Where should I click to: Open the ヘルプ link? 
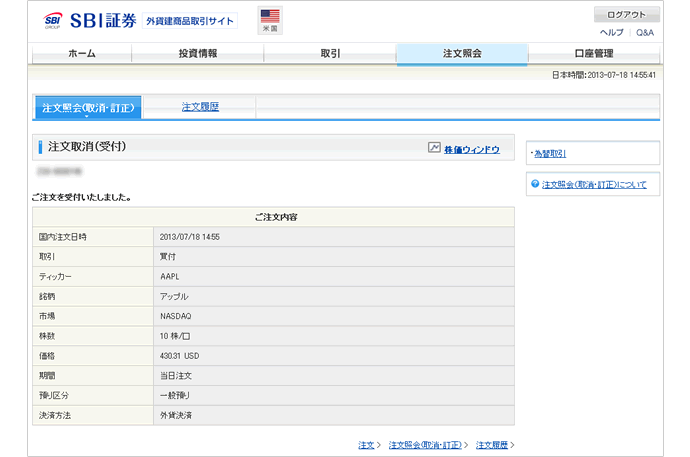[612, 33]
